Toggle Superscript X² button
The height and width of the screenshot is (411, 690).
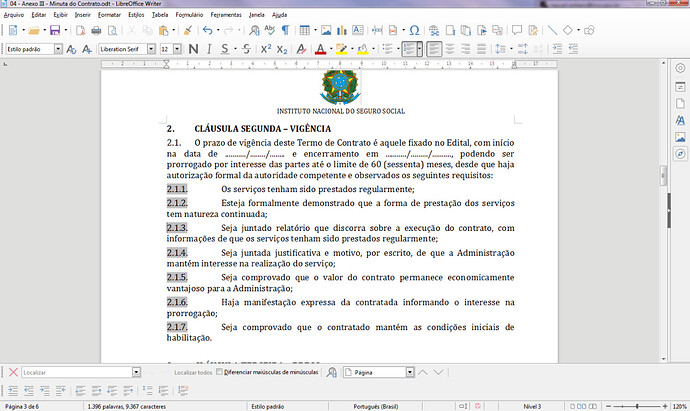[x=266, y=49]
